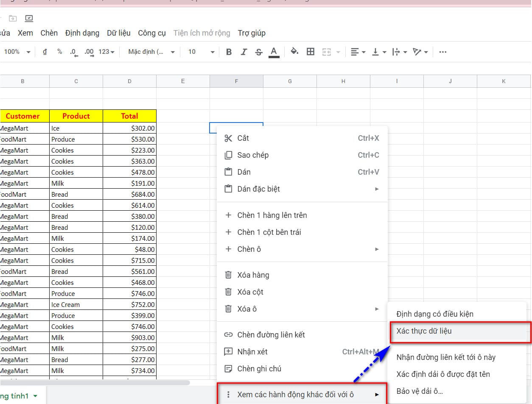The width and height of the screenshot is (532, 404).
Task: Toggle strikethrough formatting
Action: tap(258, 51)
